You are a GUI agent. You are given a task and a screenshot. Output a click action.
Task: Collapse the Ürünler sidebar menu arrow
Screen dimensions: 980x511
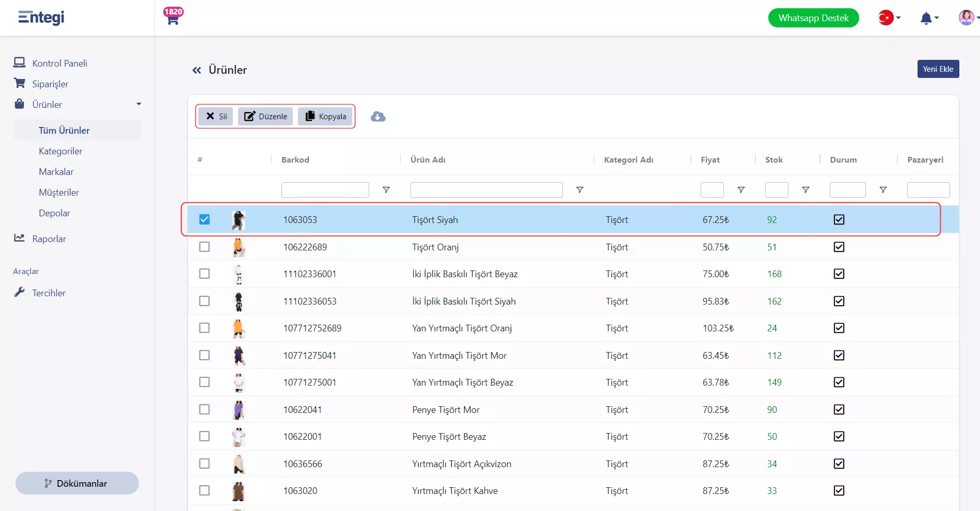coord(138,104)
